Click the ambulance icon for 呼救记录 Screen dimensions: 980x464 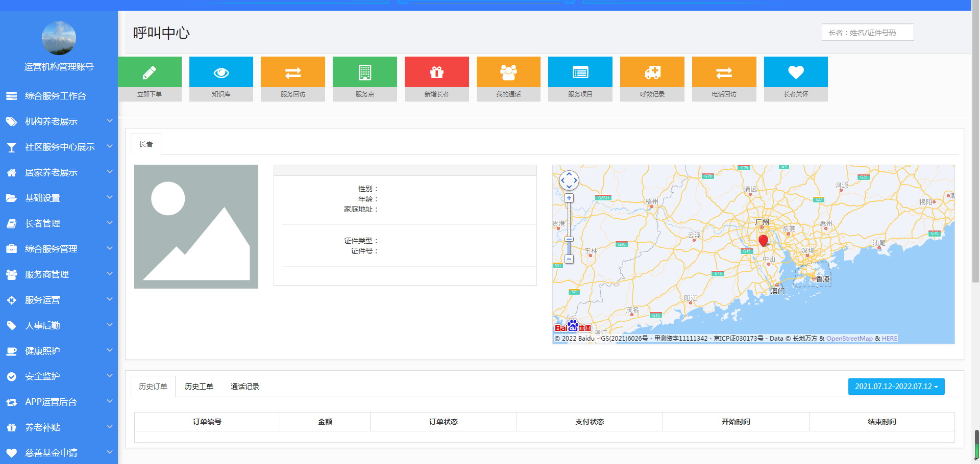652,72
